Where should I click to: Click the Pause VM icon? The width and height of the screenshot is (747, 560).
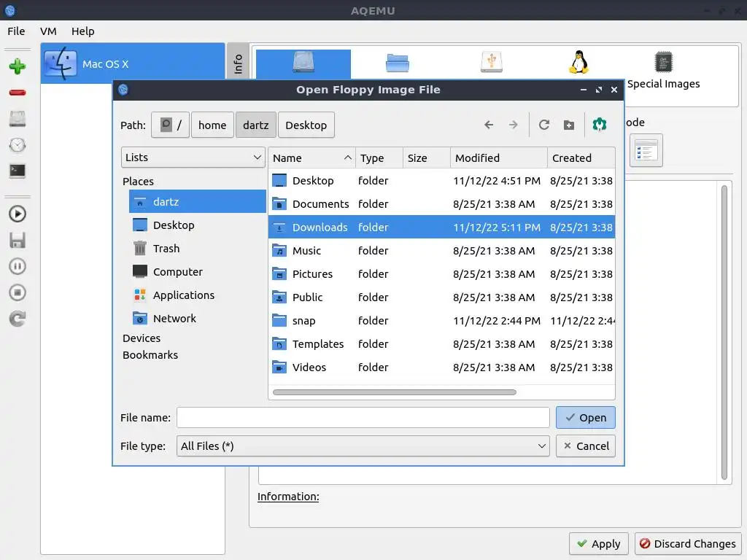click(x=18, y=266)
